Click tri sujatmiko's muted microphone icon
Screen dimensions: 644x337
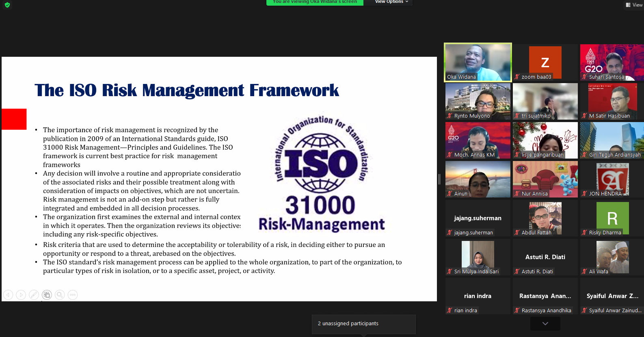click(x=517, y=116)
